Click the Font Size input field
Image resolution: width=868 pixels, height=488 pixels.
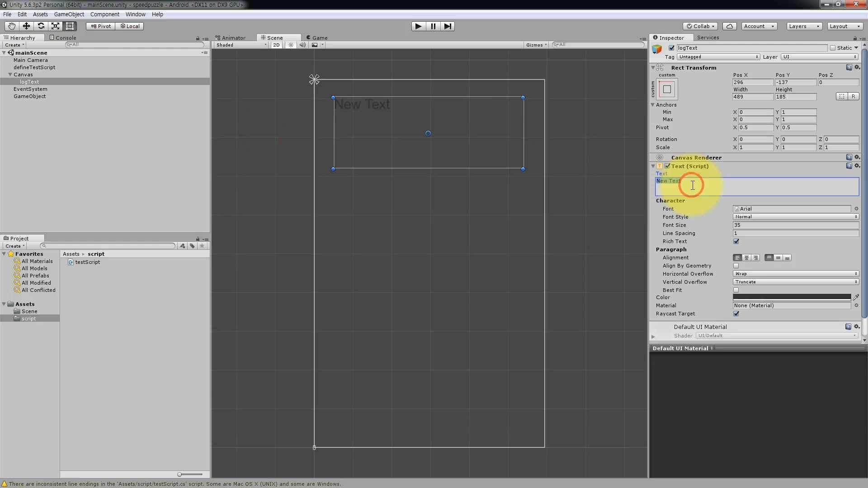pos(796,225)
